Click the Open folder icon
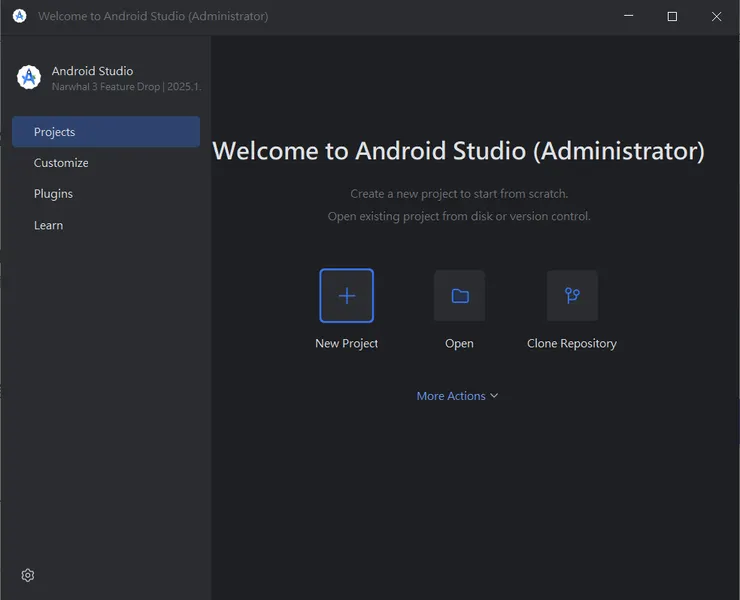 click(x=459, y=296)
